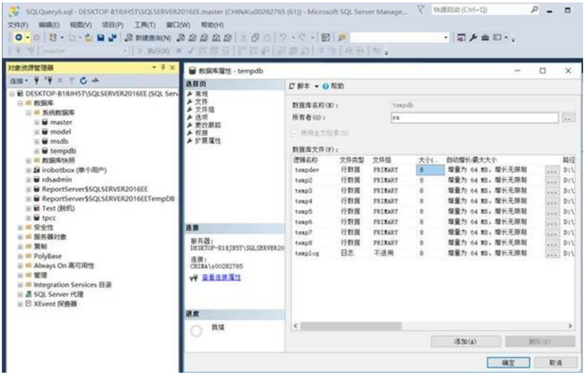Open the 工具(T) menu
The height and width of the screenshot is (377, 588).
[145, 24]
